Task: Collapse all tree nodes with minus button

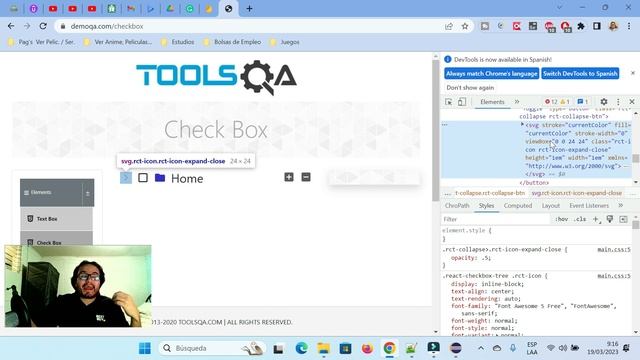Action: click(x=306, y=177)
